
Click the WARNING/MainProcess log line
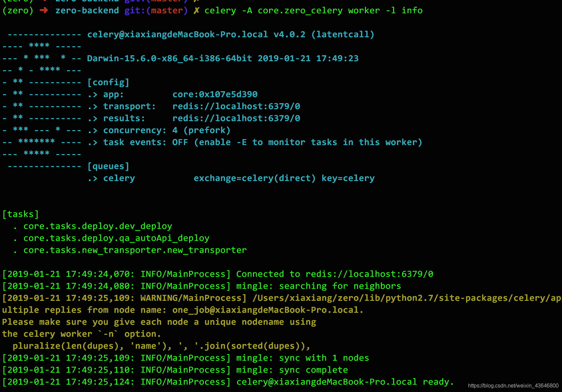tap(192, 298)
